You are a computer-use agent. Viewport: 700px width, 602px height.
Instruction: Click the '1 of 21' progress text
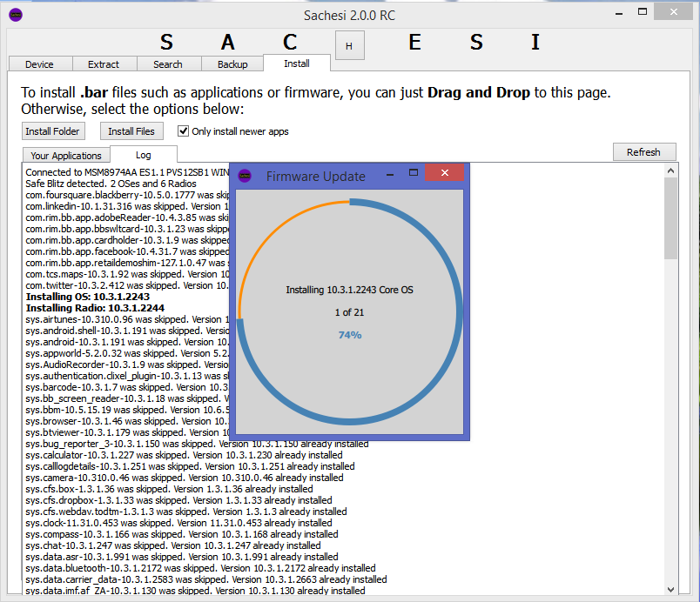pos(349,312)
